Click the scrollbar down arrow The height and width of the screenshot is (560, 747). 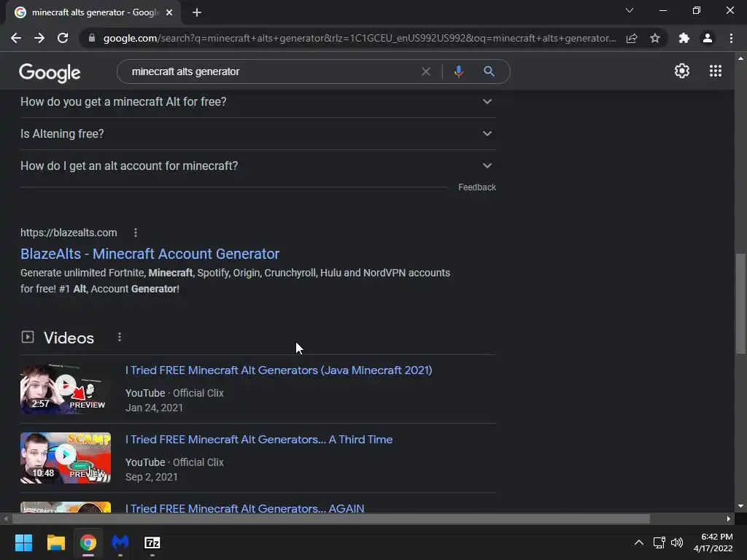(740, 506)
